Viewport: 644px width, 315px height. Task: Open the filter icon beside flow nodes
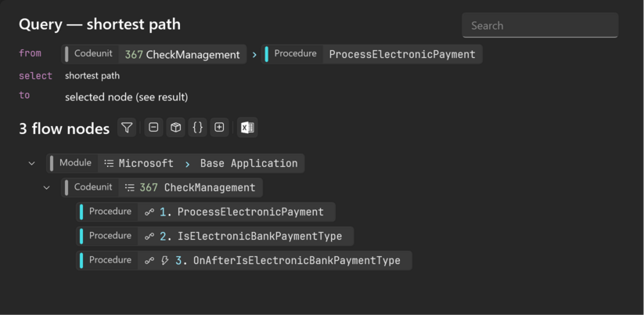click(x=127, y=128)
